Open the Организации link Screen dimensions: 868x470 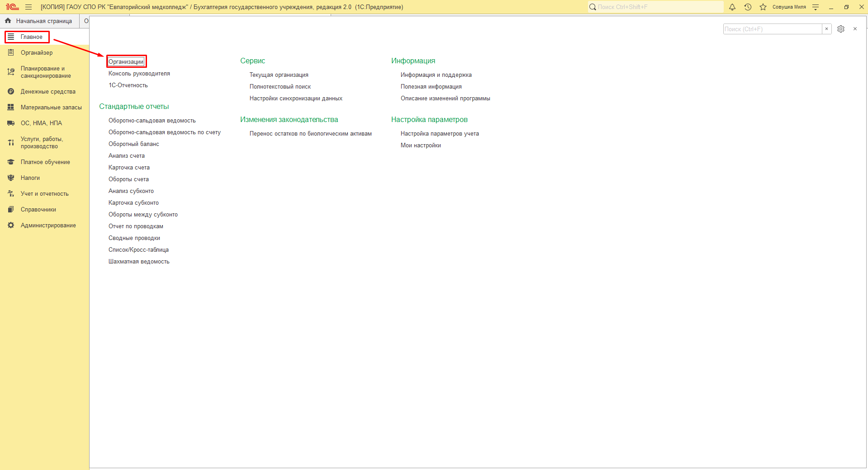pyautogui.click(x=126, y=61)
